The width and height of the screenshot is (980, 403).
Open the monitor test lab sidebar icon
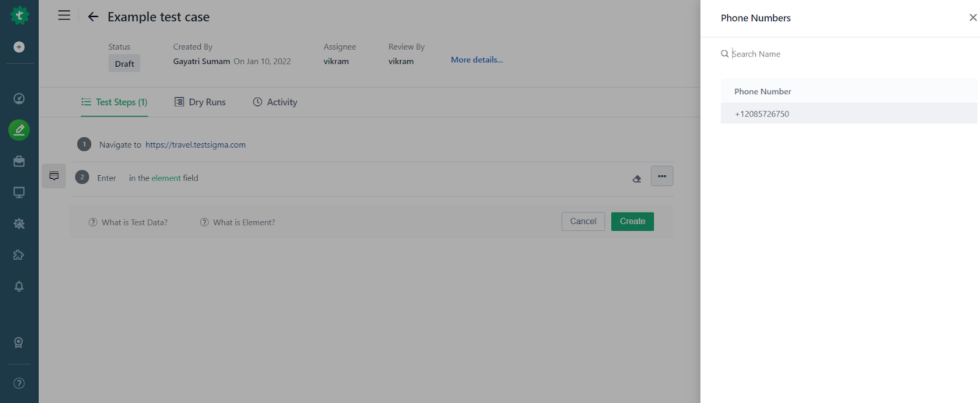tap(19, 192)
